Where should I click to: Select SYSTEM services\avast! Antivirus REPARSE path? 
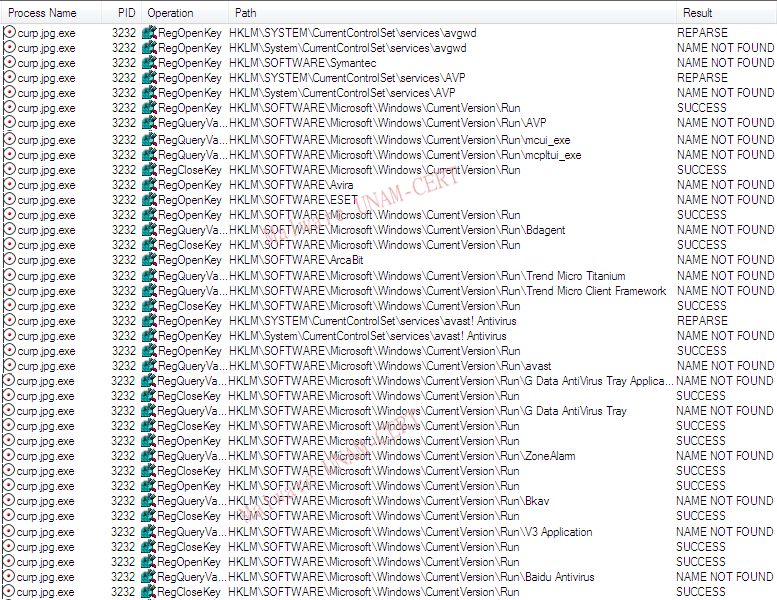pos(373,321)
